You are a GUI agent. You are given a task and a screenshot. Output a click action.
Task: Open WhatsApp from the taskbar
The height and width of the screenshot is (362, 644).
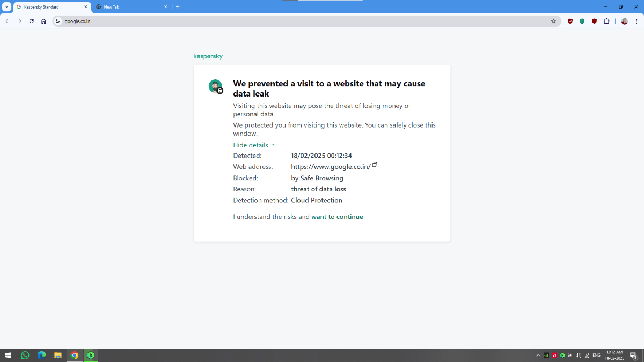(x=25, y=355)
